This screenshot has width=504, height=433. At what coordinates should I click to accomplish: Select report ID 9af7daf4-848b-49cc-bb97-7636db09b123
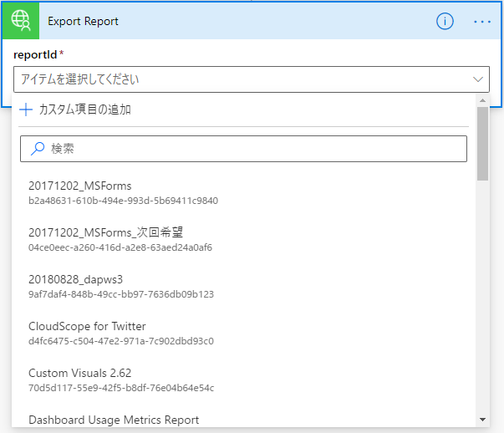[121, 294]
